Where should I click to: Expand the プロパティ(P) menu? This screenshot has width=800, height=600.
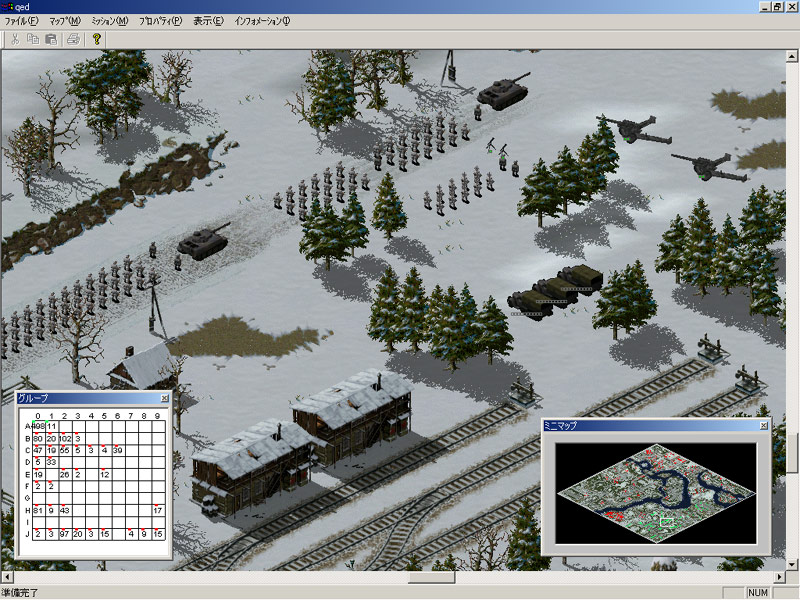point(160,21)
